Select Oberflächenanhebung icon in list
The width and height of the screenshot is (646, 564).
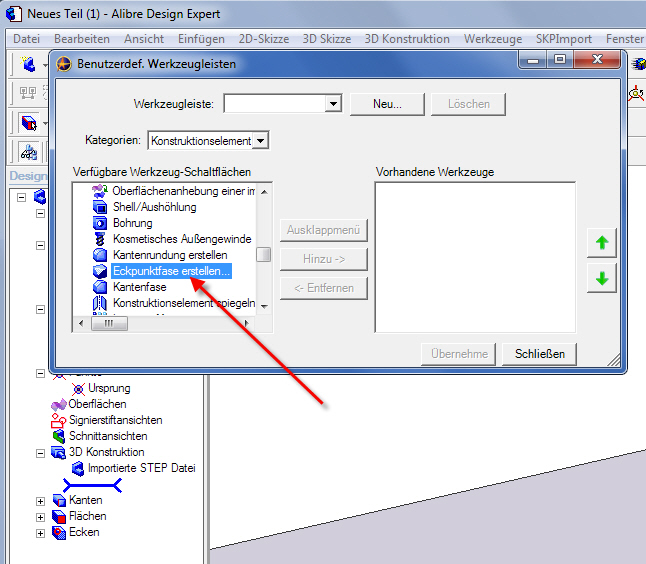click(99, 191)
